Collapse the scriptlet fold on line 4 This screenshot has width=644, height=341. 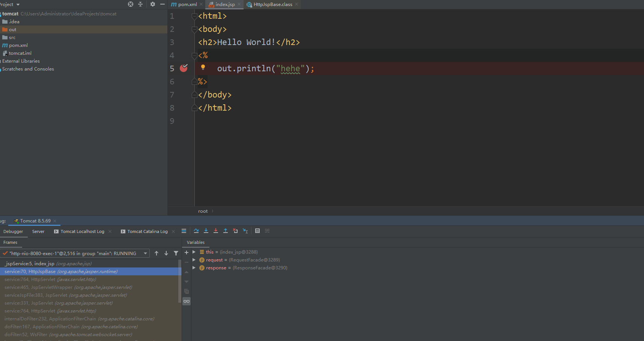194,56
